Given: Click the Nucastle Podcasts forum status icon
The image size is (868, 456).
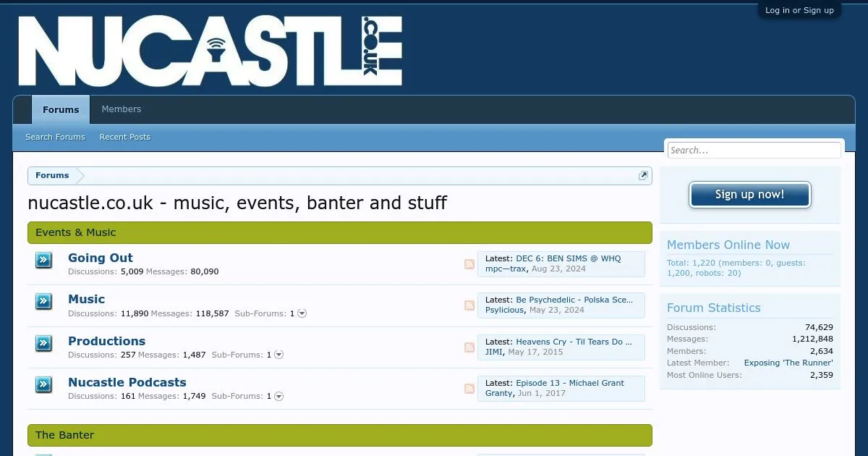Looking at the screenshot, I should [43, 384].
